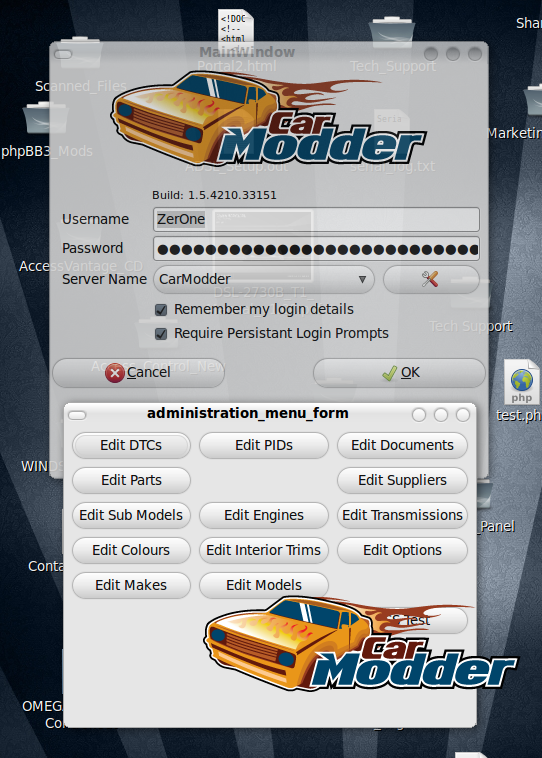Click the Edit Interior Trims button
This screenshot has width=542, height=758.
(x=264, y=550)
